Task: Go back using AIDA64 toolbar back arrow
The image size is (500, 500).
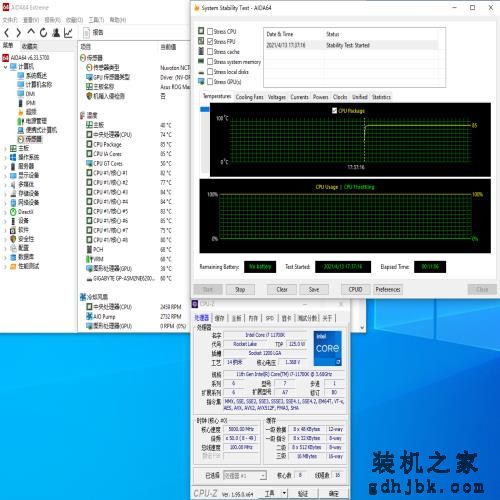Action: 7,33
